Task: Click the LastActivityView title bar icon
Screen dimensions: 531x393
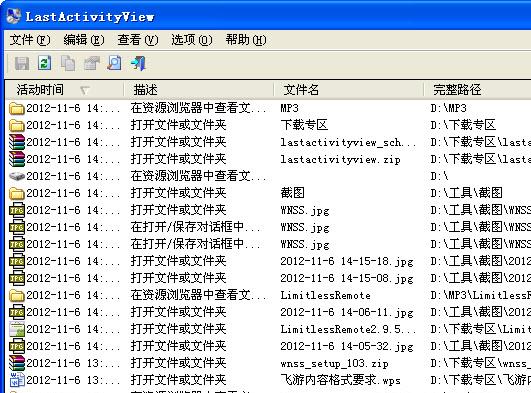Action: pos(14,16)
